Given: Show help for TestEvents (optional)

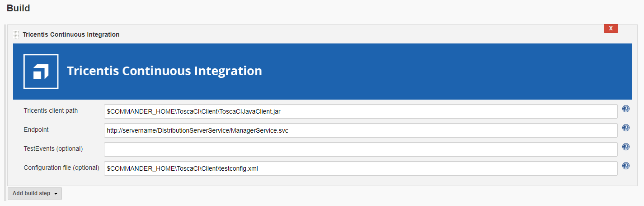Looking at the screenshot, I should 626,147.
